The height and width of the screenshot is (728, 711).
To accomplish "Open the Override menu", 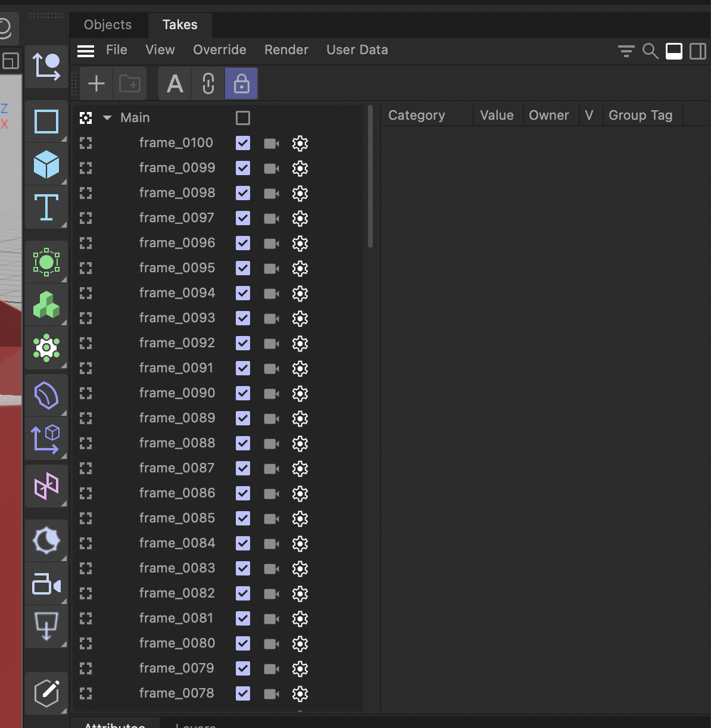I will click(219, 50).
